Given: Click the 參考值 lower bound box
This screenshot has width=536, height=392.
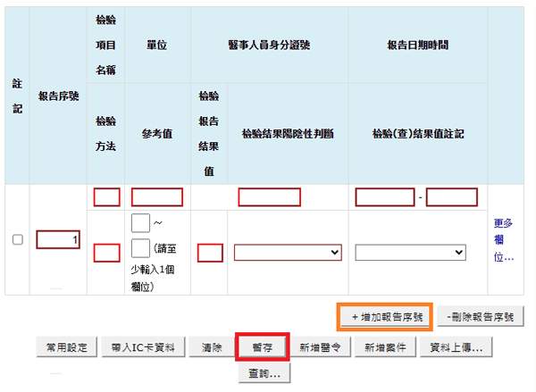Looking at the screenshot, I should (x=140, y=222).
